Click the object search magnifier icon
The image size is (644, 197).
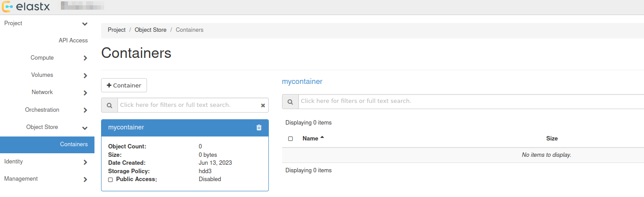[x=290, y=102]
